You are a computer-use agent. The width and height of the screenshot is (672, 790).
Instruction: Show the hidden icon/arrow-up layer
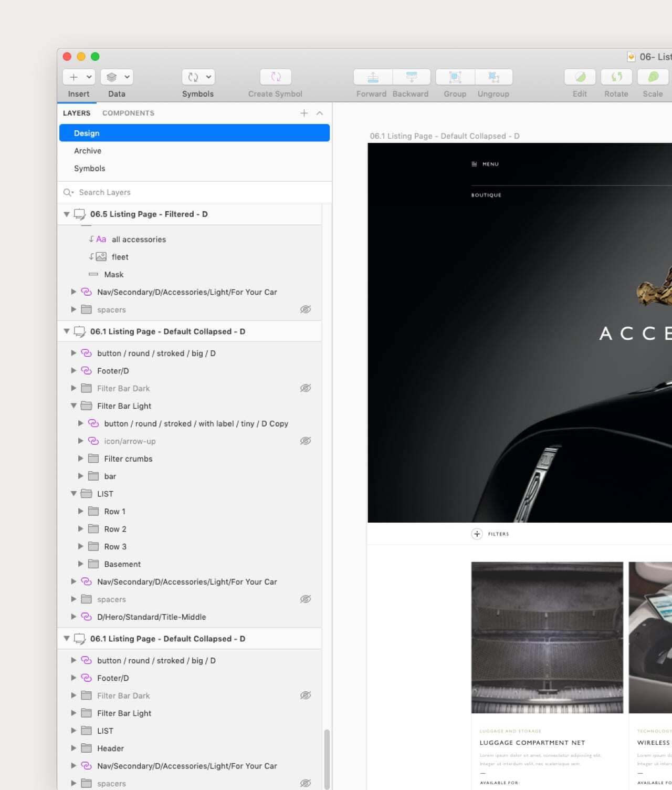coord(306,441)
